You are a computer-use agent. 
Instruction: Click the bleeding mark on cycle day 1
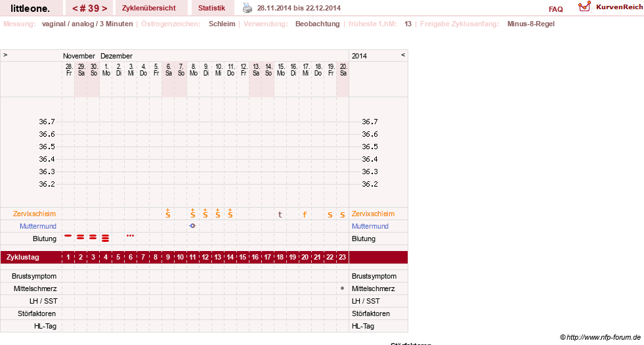(x=68, y=236)
